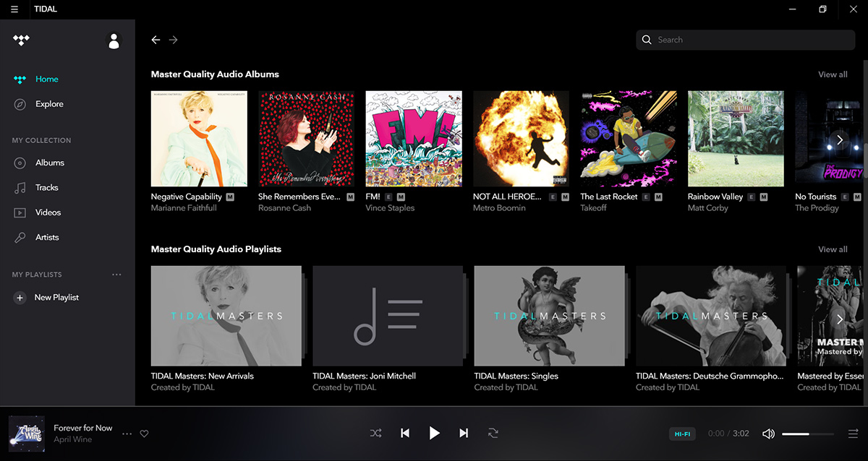Mute audio with speaker icon
The width and height of the screenshot is (868, 461).
pyautogui.click(x=768, y=434)
